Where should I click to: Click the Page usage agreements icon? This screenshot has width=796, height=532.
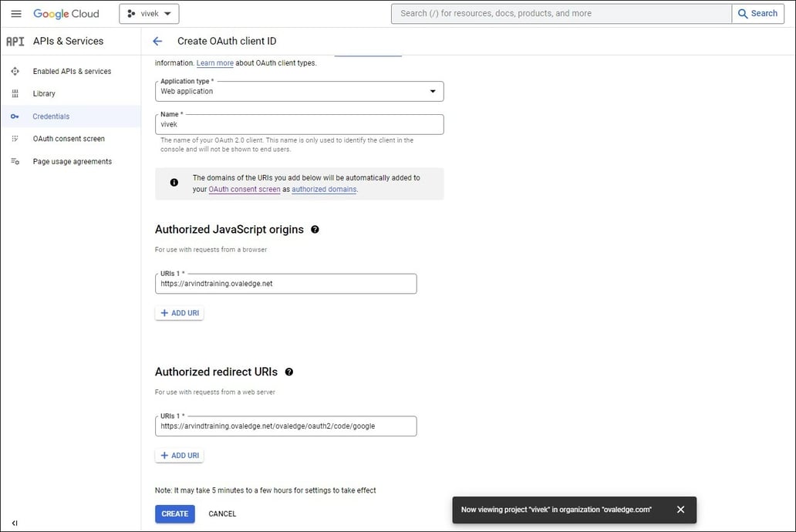15,161
